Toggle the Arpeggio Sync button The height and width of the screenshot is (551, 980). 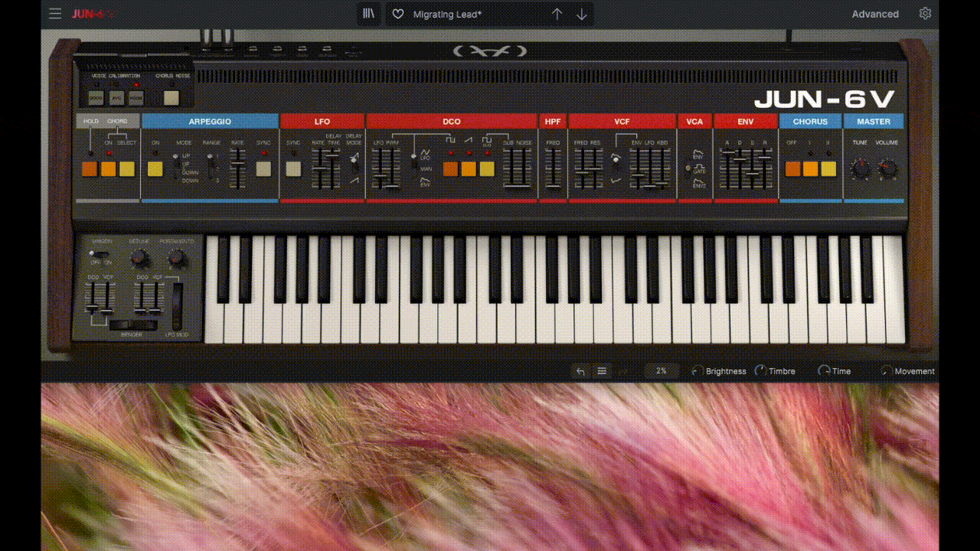[263, 169]
